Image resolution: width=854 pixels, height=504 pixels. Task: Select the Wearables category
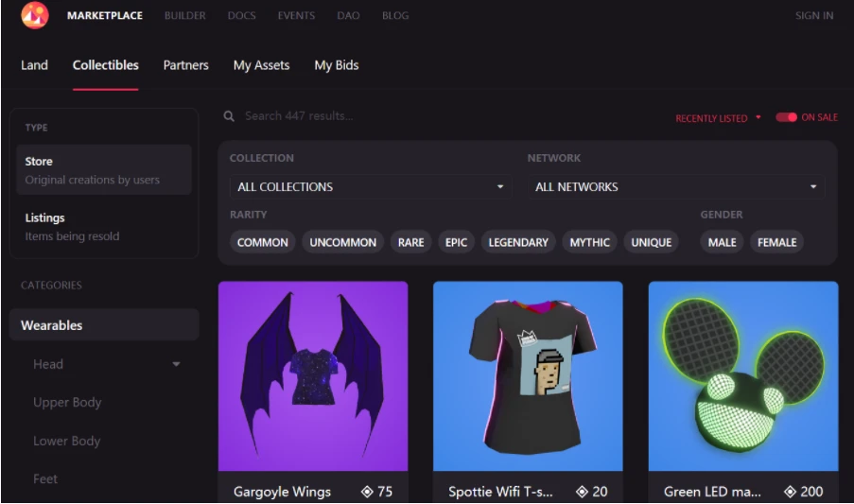coord(104,325)
